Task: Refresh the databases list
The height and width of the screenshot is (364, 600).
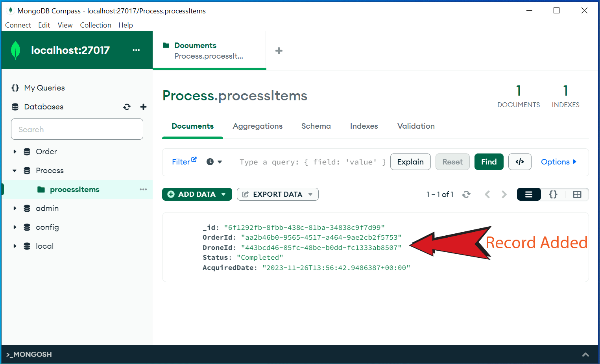Action: (127, 107)
